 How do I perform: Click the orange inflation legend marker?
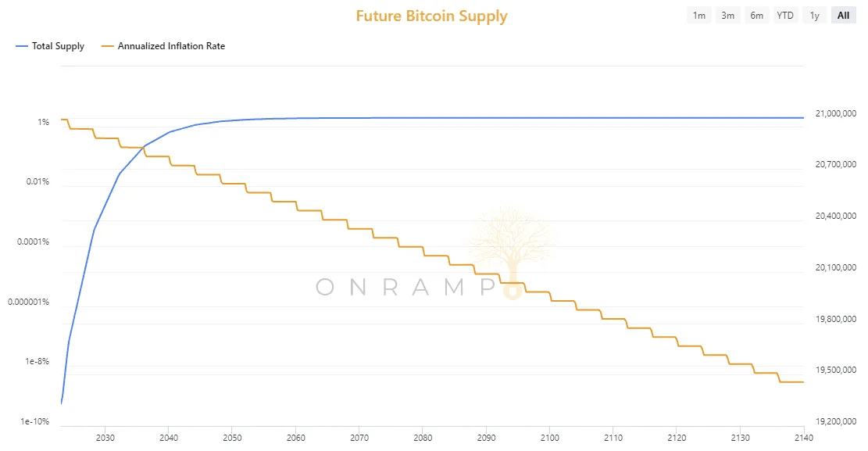tap(107, 46)
